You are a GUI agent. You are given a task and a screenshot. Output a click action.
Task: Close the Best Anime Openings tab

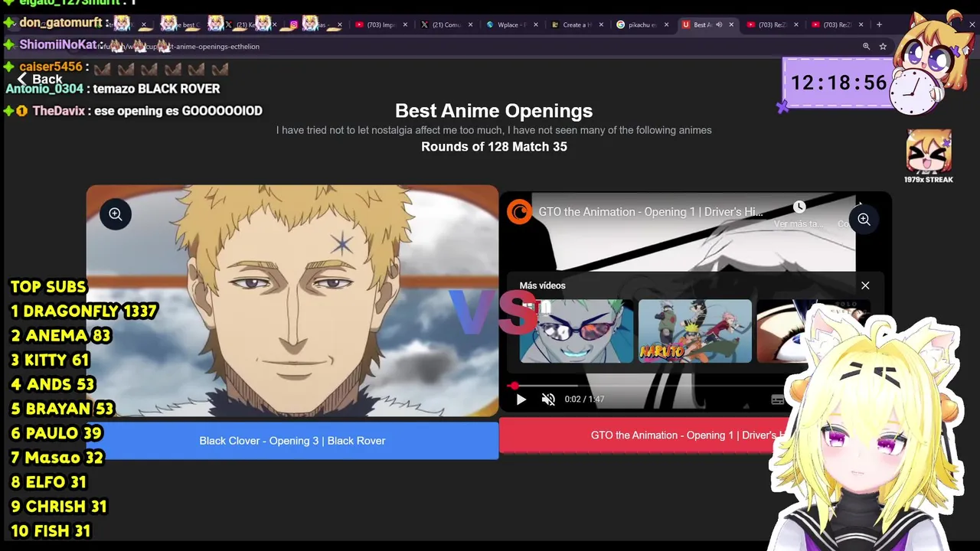[731, 24]
